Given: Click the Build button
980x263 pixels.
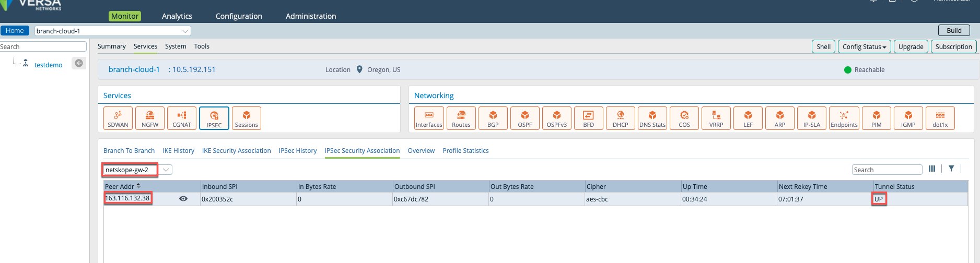Looking at the screenshot, I should [x=954, y=31].
